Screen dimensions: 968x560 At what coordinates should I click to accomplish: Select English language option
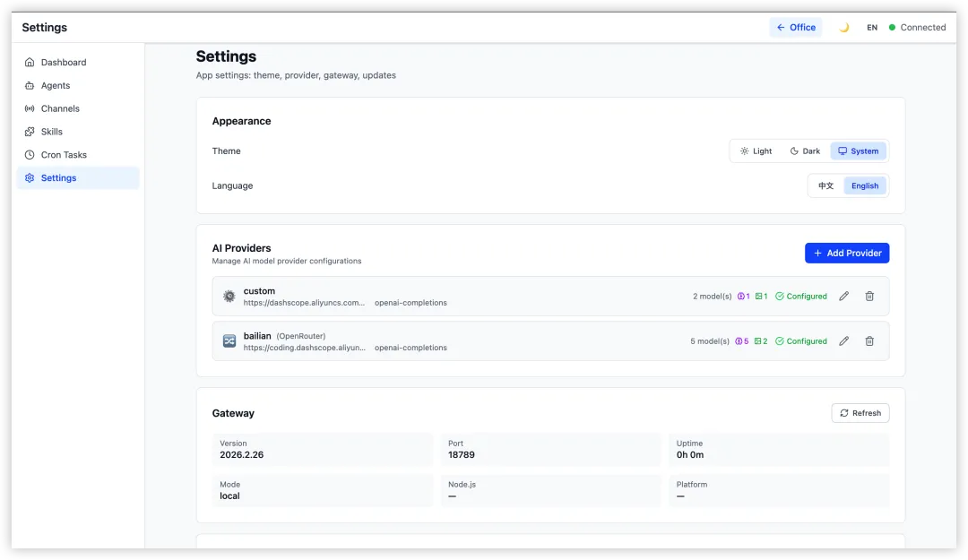pos(865,186)
